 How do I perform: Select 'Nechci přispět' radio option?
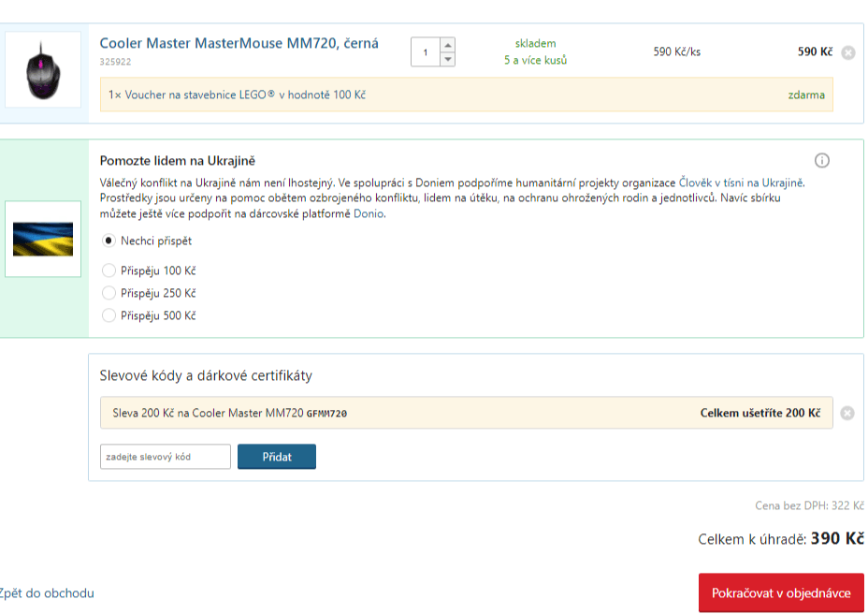(108, 241)
